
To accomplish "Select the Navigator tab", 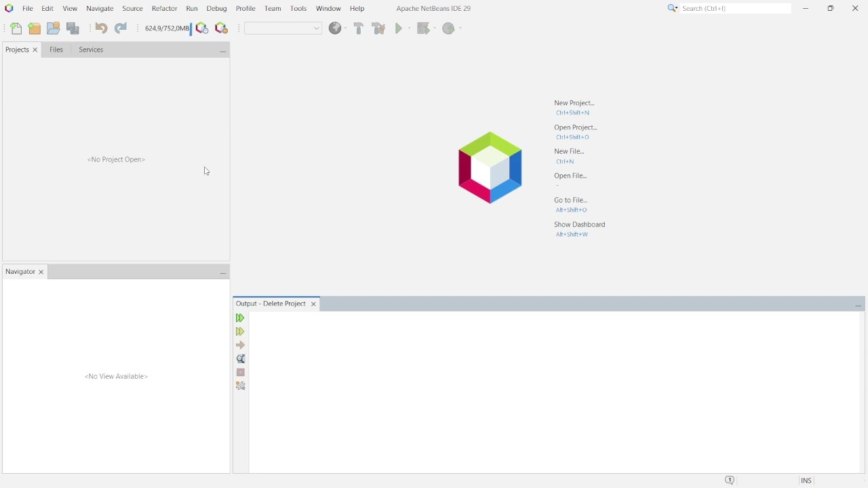I will point(20,272).
